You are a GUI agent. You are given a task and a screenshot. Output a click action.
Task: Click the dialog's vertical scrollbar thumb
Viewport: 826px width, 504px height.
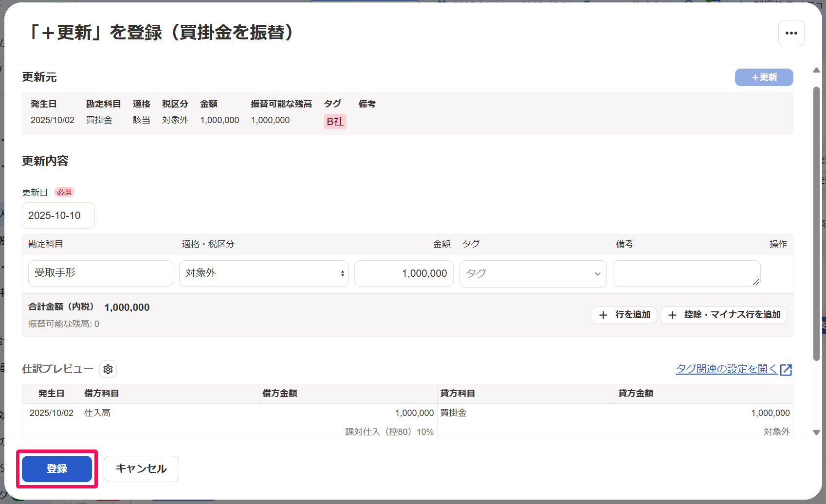(816, 224)
